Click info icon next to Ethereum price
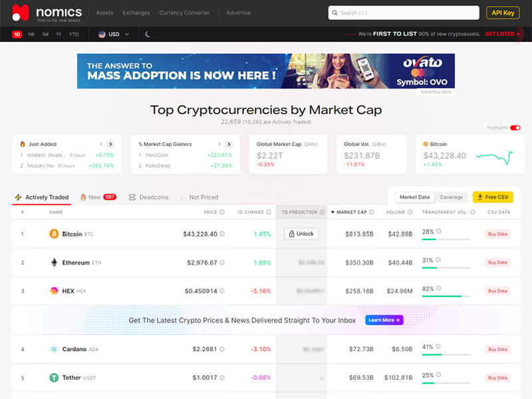This screenshot has width=532, height=399. (x=222, y=262)
